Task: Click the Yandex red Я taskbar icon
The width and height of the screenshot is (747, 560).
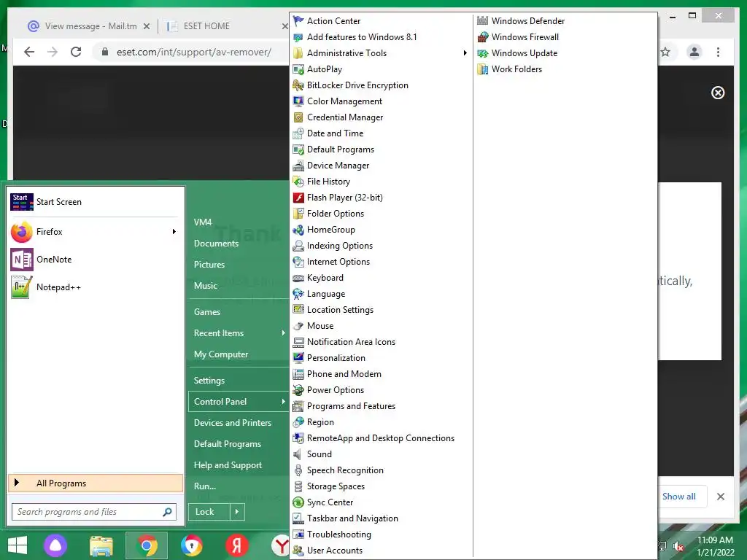Action: [237, 545]
